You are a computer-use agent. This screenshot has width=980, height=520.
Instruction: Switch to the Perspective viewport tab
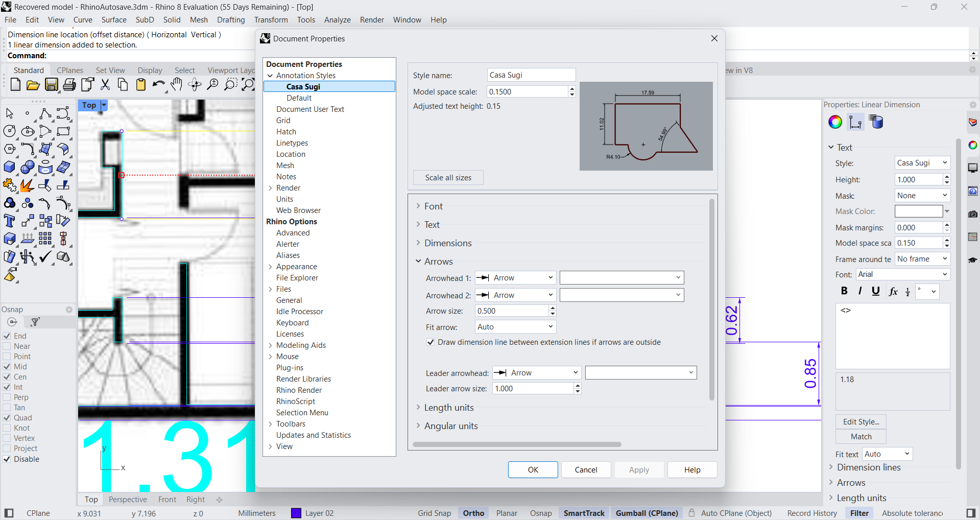pyautogui.click(x=128, y=500)
